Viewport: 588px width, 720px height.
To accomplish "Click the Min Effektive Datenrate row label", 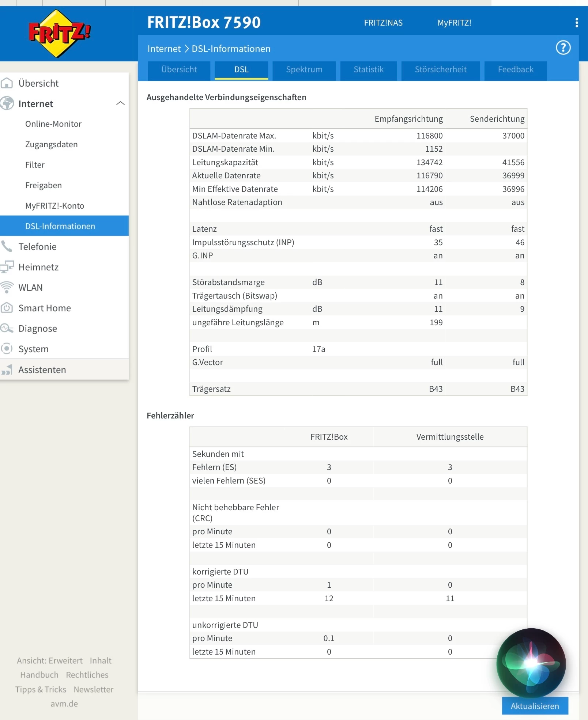I will pyautogui.click(x=235, y=189).
